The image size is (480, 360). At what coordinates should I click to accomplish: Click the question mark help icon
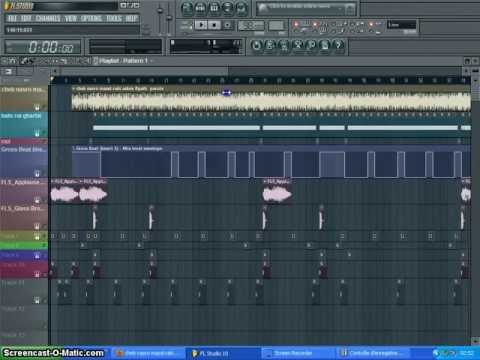(339, 45)
